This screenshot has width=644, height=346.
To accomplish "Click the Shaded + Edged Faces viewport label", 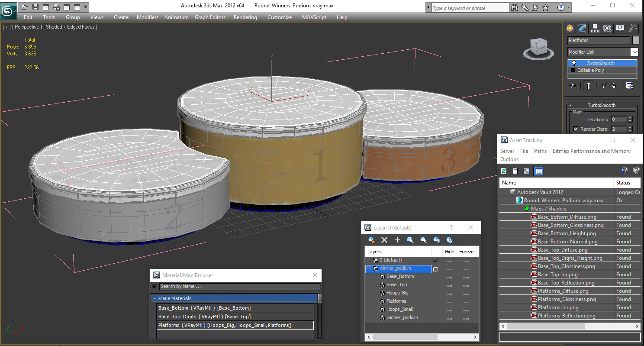I will [x=71, y=27].
